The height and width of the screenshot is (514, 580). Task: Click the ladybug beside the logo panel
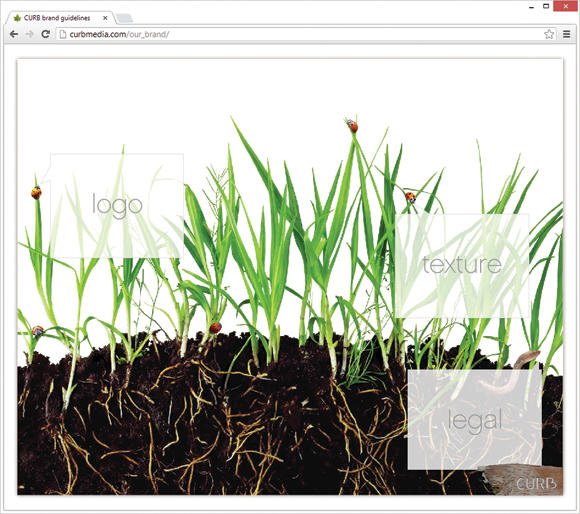[x=36, y=192]
